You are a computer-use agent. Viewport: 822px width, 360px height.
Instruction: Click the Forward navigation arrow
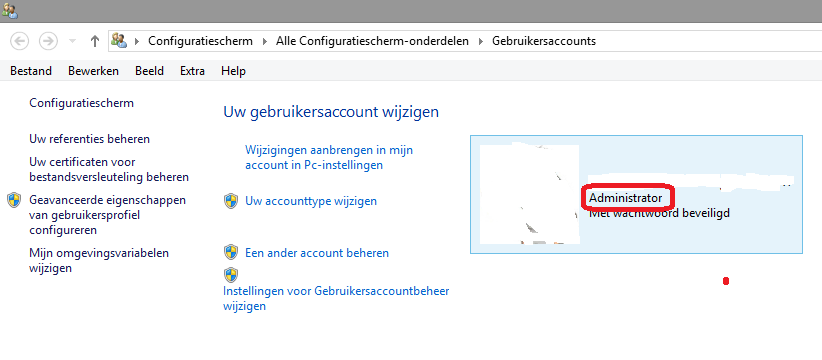pos(48,41)
